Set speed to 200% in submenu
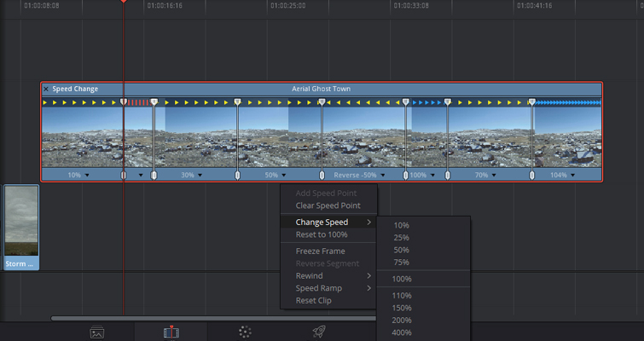 pos(403,320)
